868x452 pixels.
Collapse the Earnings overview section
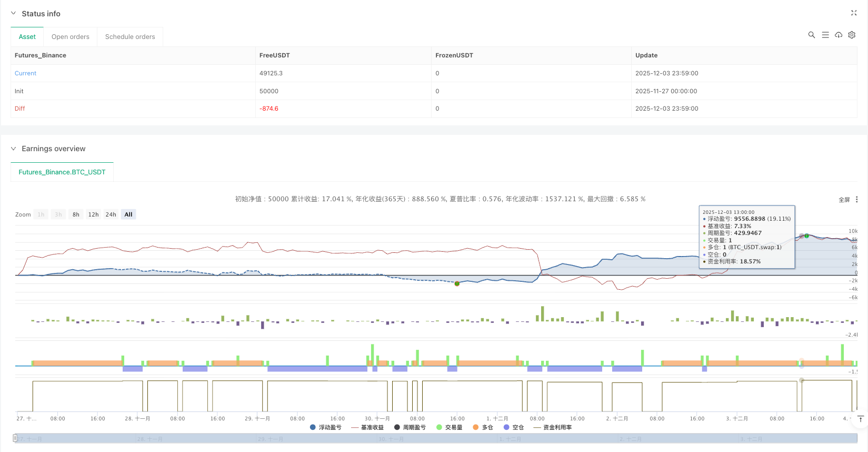coord(14,149)
